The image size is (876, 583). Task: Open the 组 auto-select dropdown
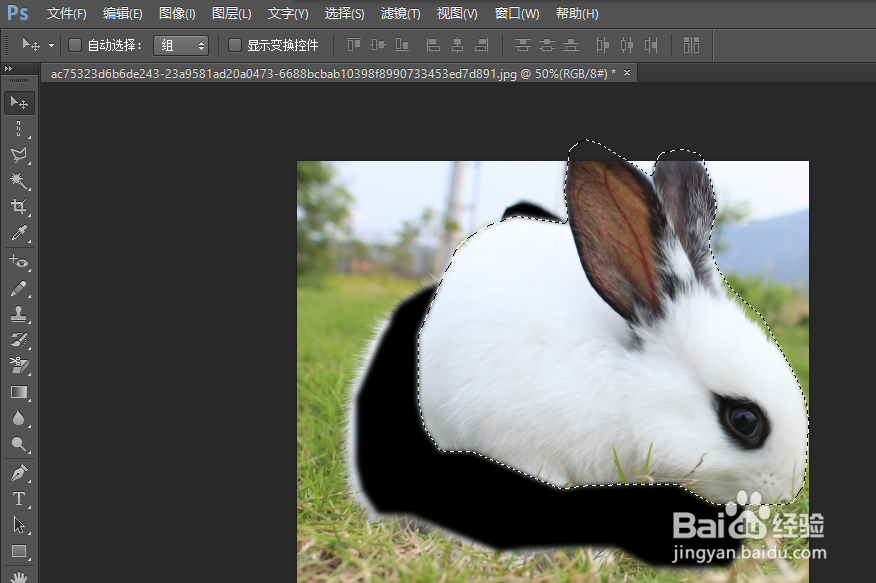(x=181, y=45)
